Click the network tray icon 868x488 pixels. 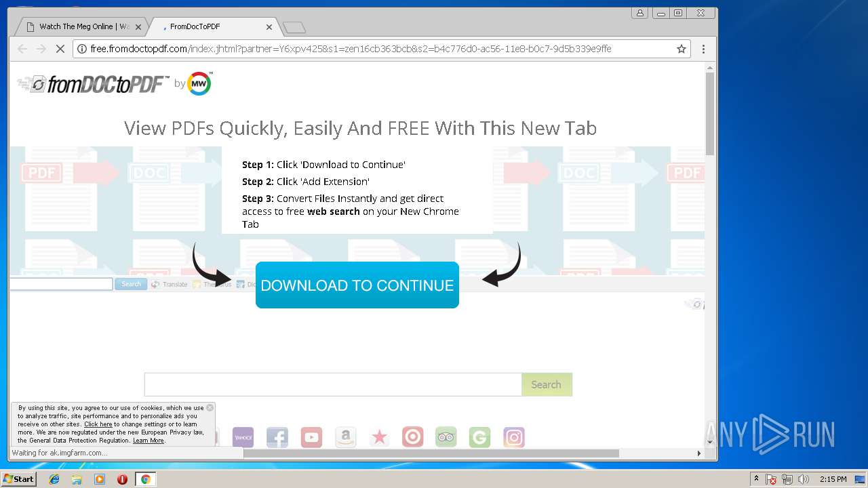(x=787, y=479)
